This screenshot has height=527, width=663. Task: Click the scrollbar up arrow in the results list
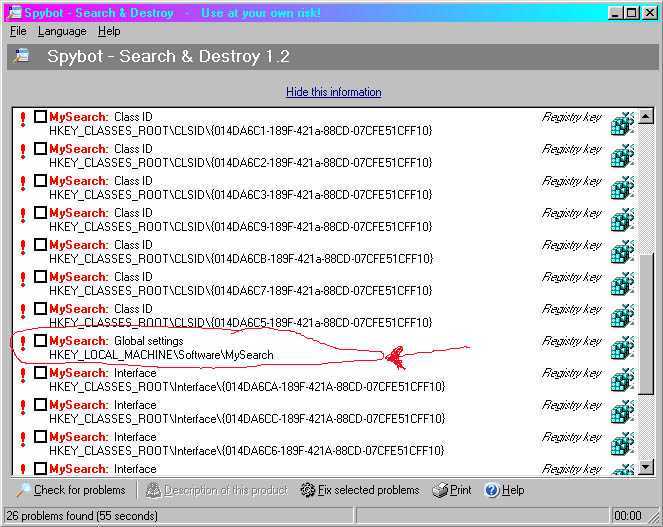(645, 116)
